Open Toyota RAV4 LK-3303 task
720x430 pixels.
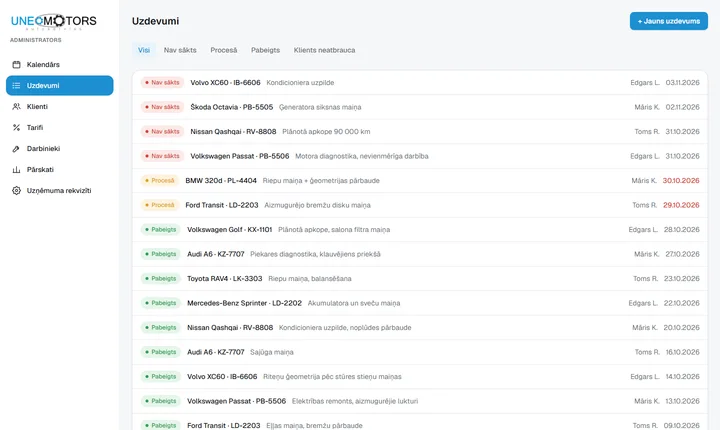420,278
